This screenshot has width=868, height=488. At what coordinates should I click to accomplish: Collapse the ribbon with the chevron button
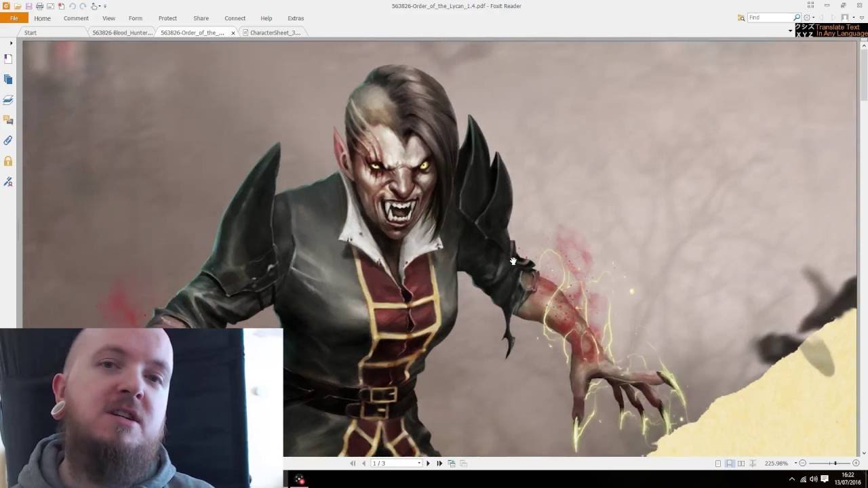(862, 18)
